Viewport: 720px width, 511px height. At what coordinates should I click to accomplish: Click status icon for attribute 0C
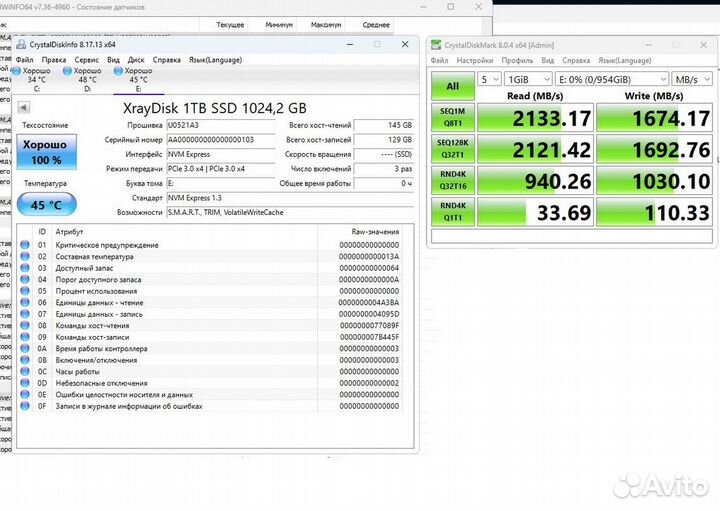25,371
